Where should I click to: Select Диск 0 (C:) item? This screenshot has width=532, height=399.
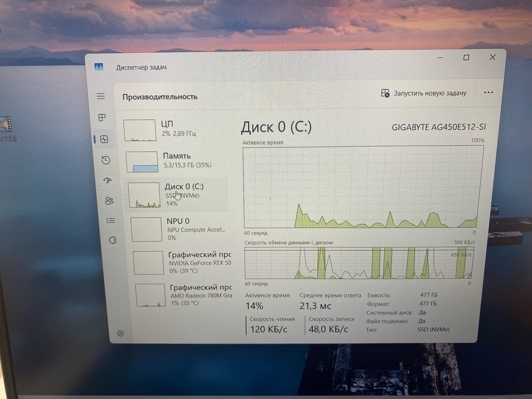point(177,195)
